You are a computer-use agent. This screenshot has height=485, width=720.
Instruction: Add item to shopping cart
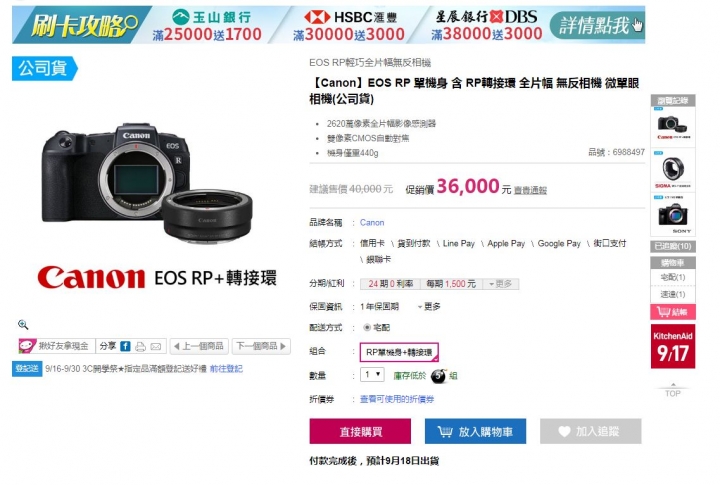[x=475, y=431]
